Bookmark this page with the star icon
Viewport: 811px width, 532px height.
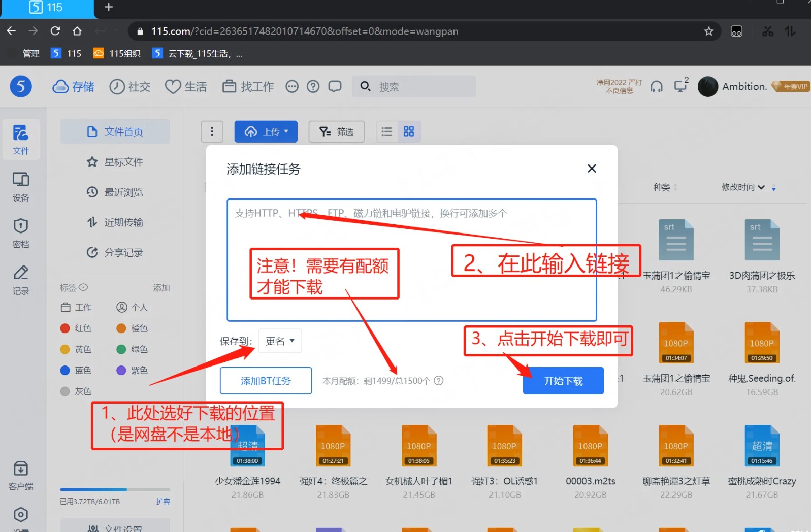tap(708, 31)
